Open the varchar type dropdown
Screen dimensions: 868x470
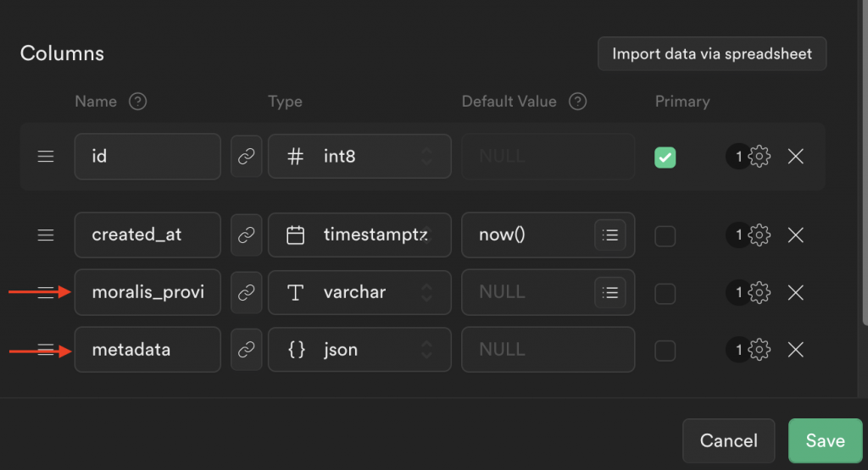coord(359,292)
